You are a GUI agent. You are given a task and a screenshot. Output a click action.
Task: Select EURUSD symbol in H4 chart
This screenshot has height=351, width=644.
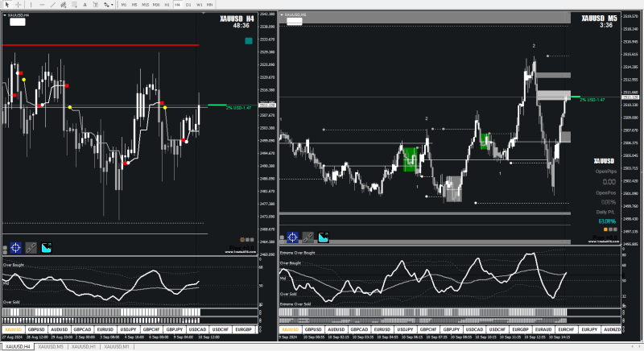tap(105, 329)
